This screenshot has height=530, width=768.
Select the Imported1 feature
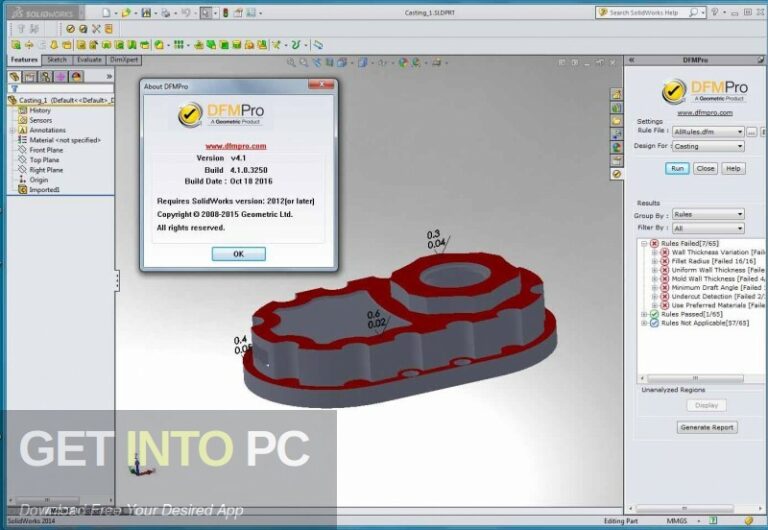coord(39,190)
